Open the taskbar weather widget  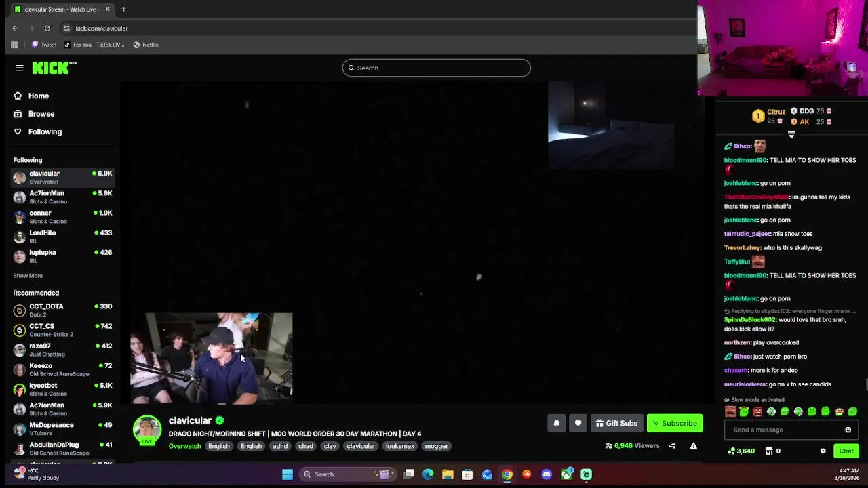click(37, 474)
